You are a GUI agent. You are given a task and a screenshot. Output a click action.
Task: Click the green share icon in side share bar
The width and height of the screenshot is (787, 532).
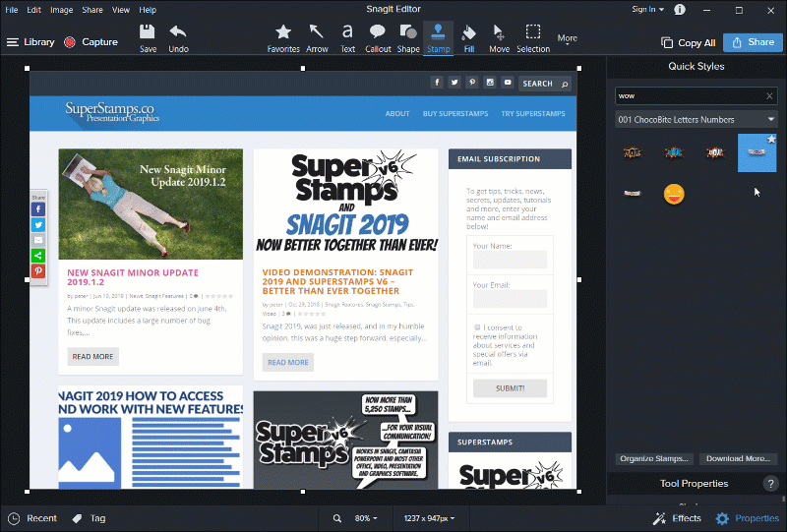pyautogui.click(x=38, y=256)
